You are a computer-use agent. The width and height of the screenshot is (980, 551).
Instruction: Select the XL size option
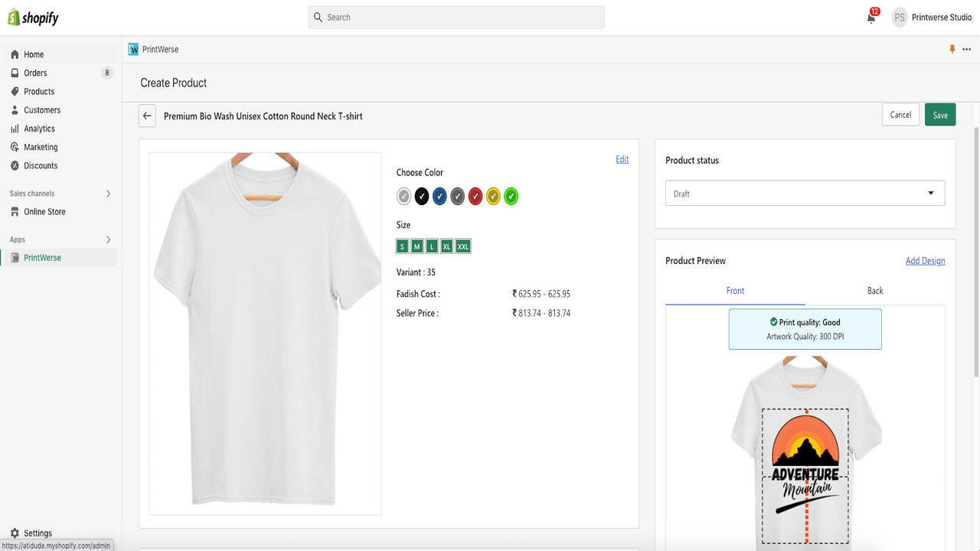tap(447, 246)
